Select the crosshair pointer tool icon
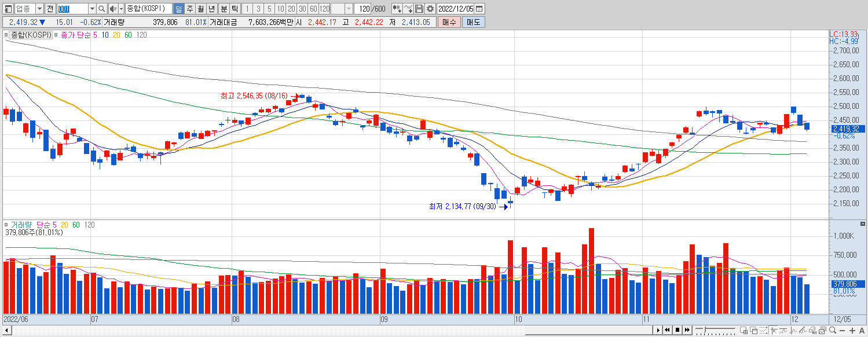Viewport: 868px width, 337px height. [x=774, y=331]
